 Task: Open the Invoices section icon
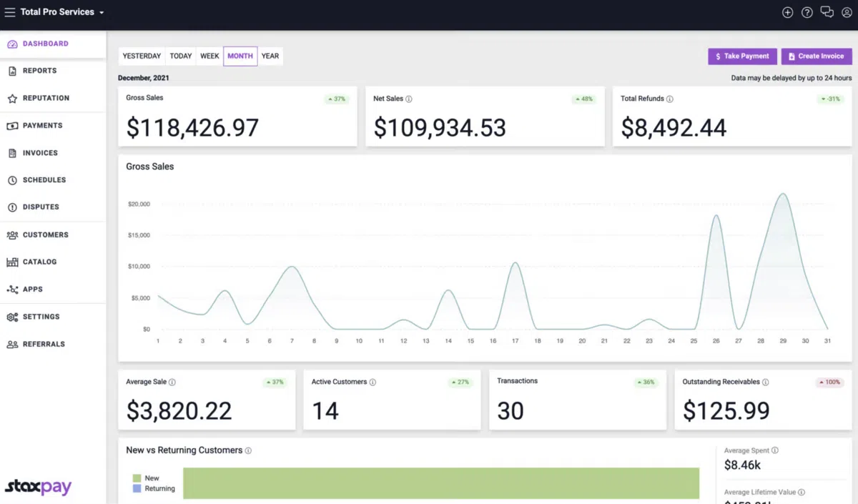(13, 152)
